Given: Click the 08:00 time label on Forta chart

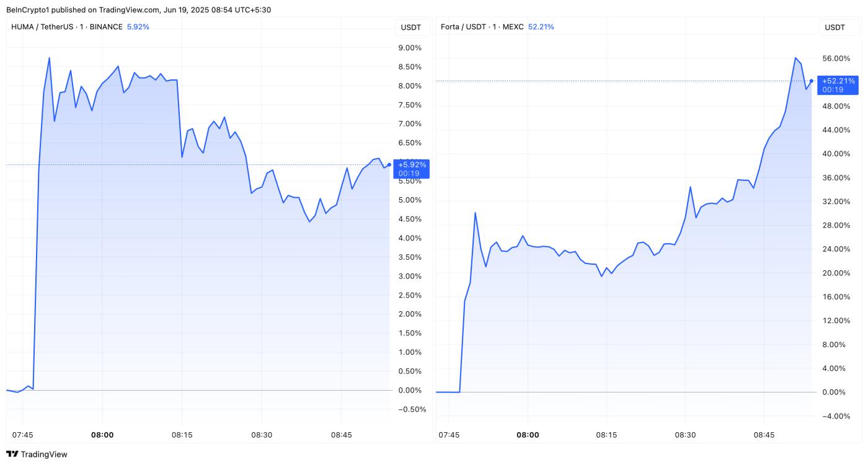Looking at the screenshot, I should coord(528,435).
